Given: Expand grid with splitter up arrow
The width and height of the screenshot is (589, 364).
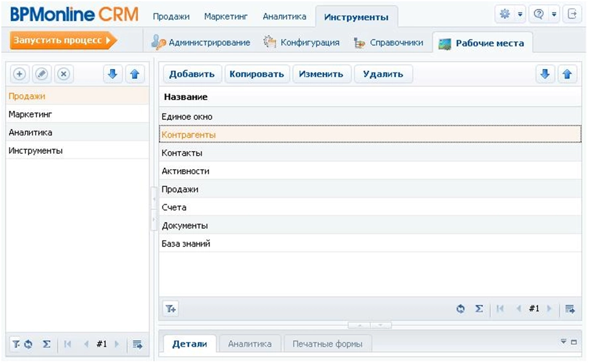Looking at the screenshot, I should [x=360, y=325].
